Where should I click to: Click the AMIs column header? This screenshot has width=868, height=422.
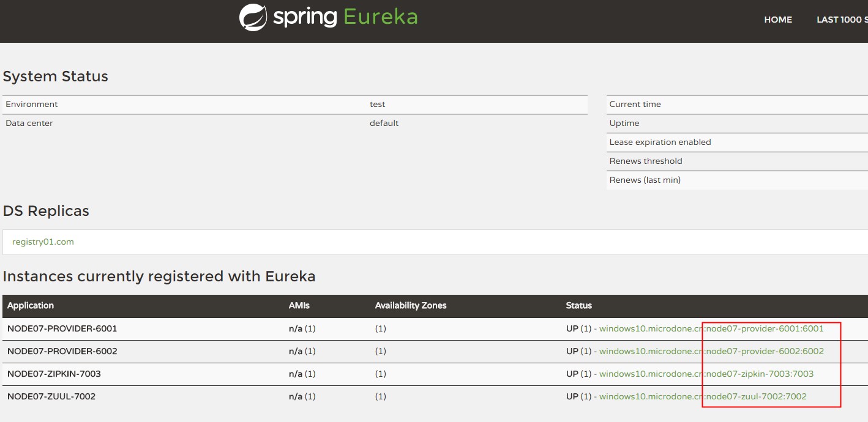point(299,305)
